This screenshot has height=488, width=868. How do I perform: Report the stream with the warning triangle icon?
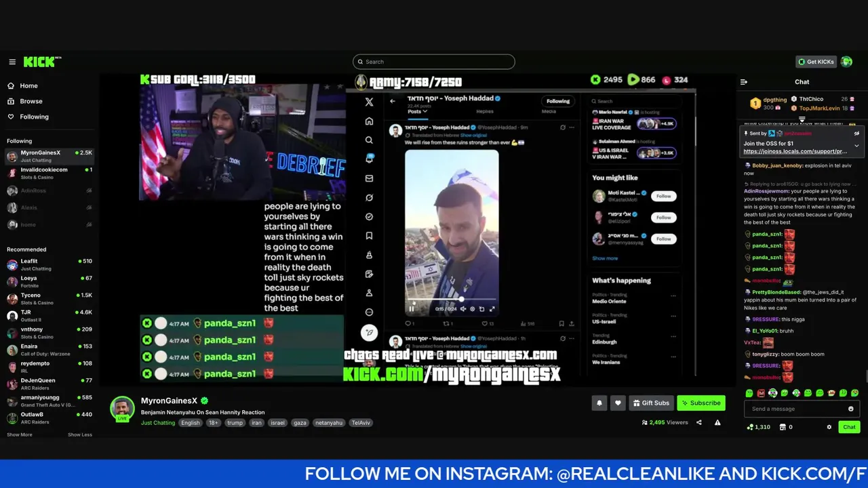pyautogui.click(x=717, y=423)
